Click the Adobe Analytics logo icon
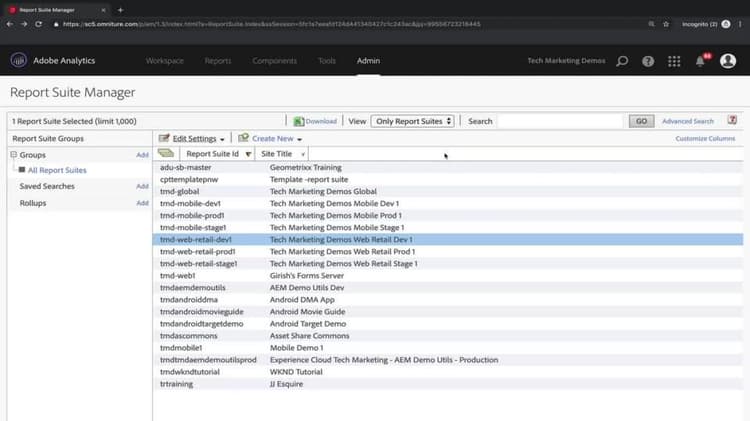 pos(18,61)
